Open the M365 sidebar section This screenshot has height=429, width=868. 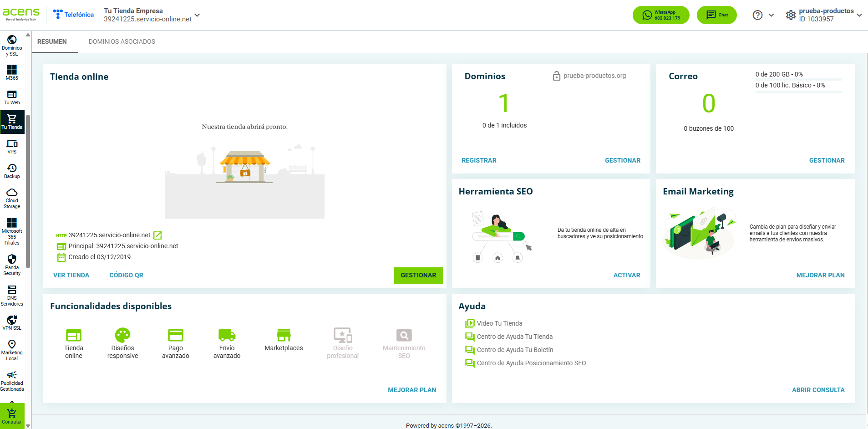tap(12, 73)
